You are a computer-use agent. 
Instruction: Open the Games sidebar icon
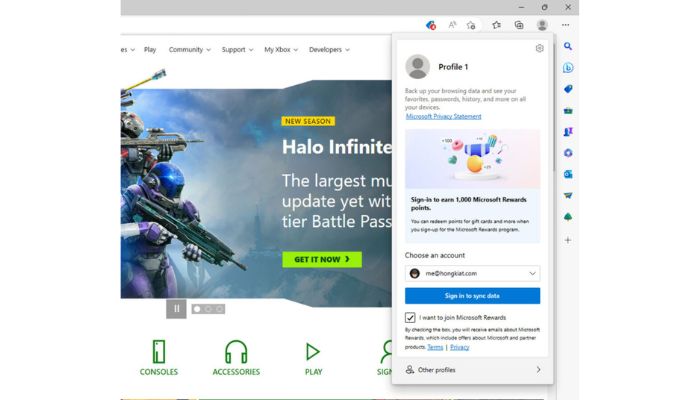(x=568, y=132)
